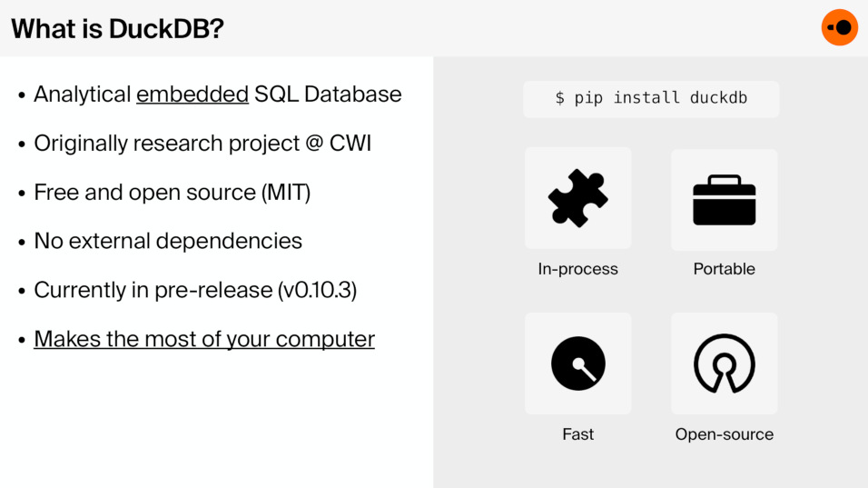The image size is (868, 488).
Task: Click the What is DuckDB? title
Action: pyautogui.click(x=117, y=28)
